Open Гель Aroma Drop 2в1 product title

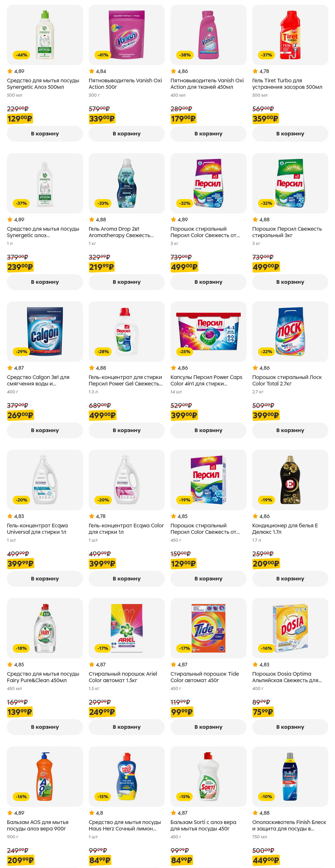pyautogui.click(x=121, y=232)
